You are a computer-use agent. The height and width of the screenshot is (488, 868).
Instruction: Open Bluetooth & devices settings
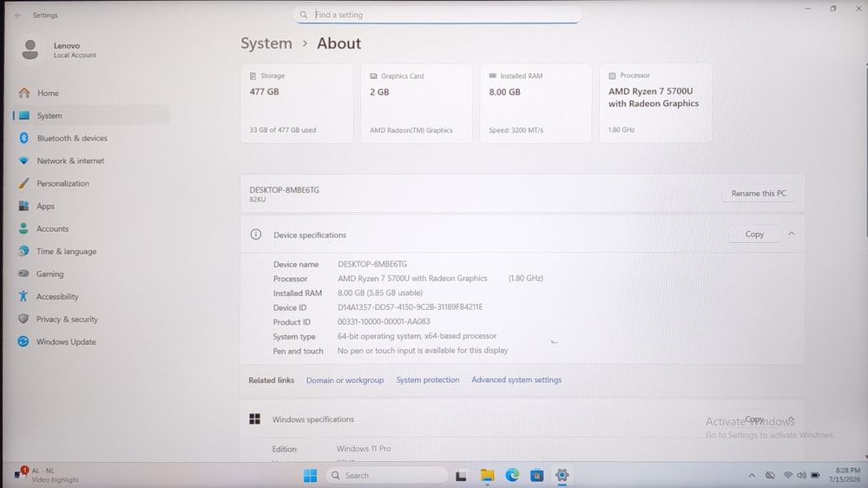point(91,138)
